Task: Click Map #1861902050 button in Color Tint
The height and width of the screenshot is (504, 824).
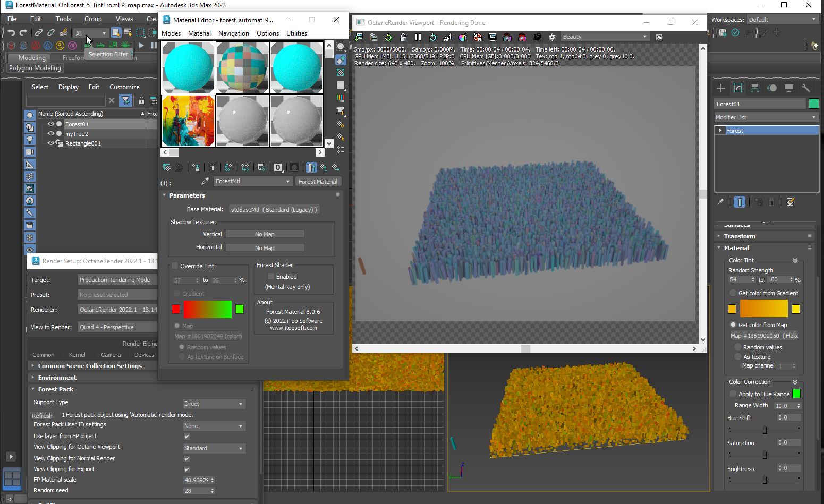Action: pyautogui.click(x=764, y=336)
